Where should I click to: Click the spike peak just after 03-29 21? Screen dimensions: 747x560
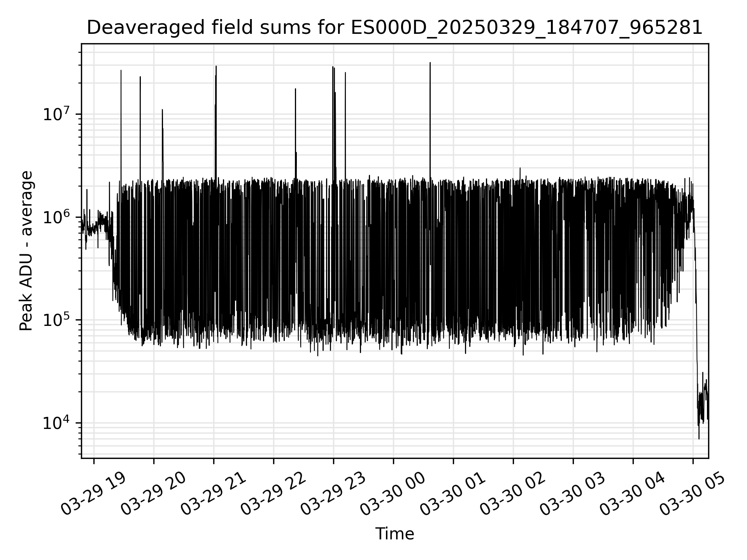click(x=216, y=66)
